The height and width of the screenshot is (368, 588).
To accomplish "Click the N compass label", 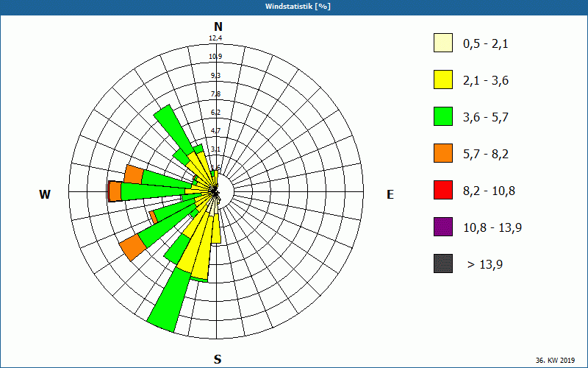I will pos(218,26).
